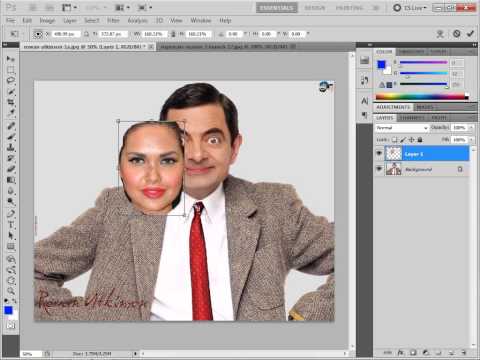The image size is (480, 360).
Task: Open the Character panel icon in dock
Action: [x=364, y=101]
